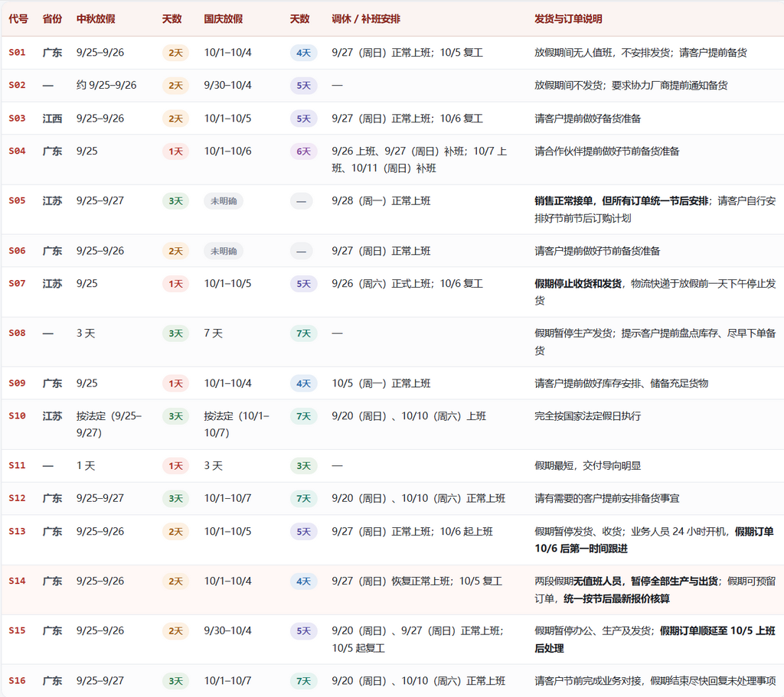
Task: Open row code S01
Action: [x=17, y=53]
